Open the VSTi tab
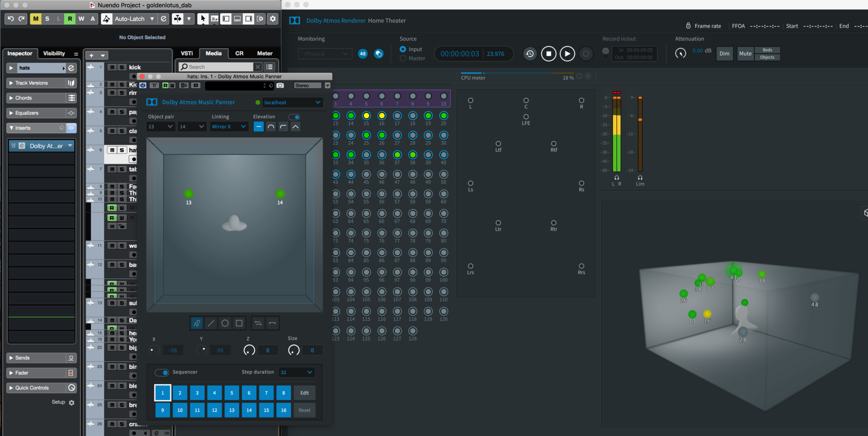868x436 pixels. click(x=187, y=53)
